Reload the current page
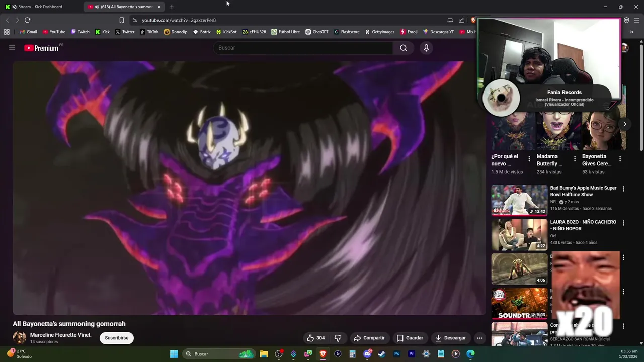 click(x=27, y=20)
